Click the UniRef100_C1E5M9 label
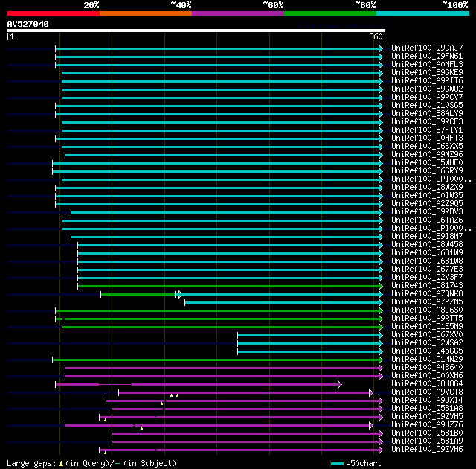The width and height of the screenshot is (476, 469). (427, 327)
